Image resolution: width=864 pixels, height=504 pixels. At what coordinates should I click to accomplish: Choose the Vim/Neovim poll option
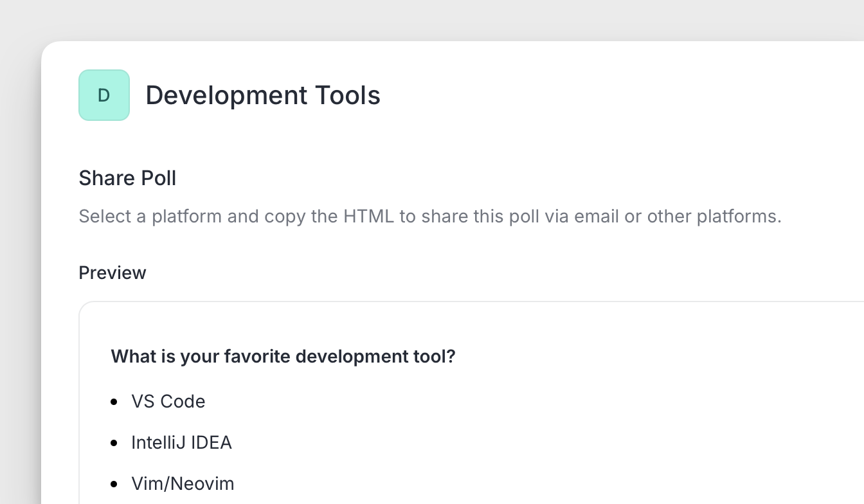pyautogui.click(x=183, y=483)
